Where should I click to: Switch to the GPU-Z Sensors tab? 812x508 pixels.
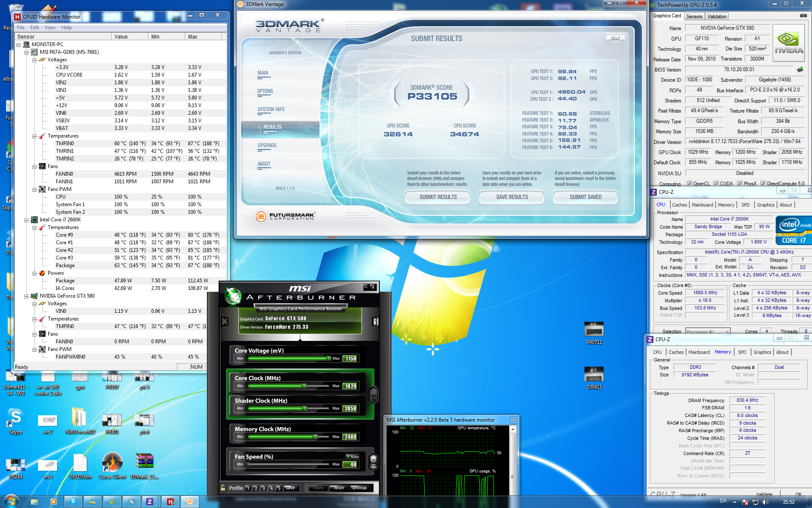pos(694,17)
